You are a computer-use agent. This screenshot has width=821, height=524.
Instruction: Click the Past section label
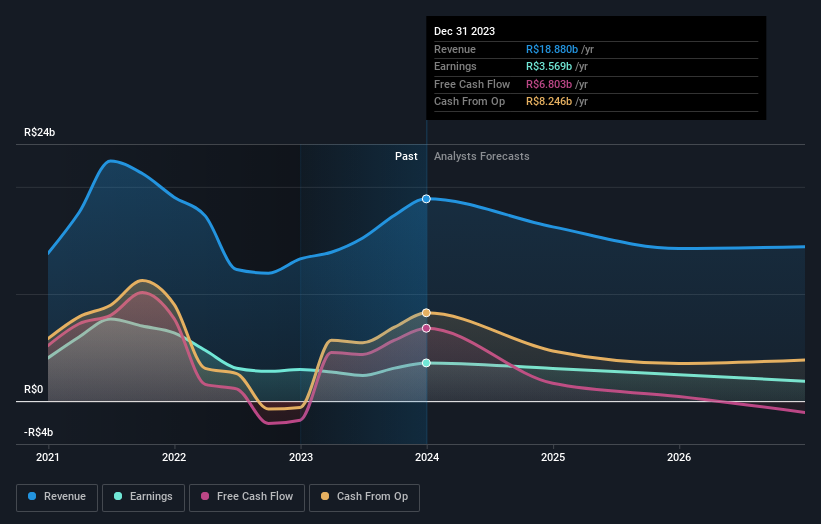click(x=406, y=157)
